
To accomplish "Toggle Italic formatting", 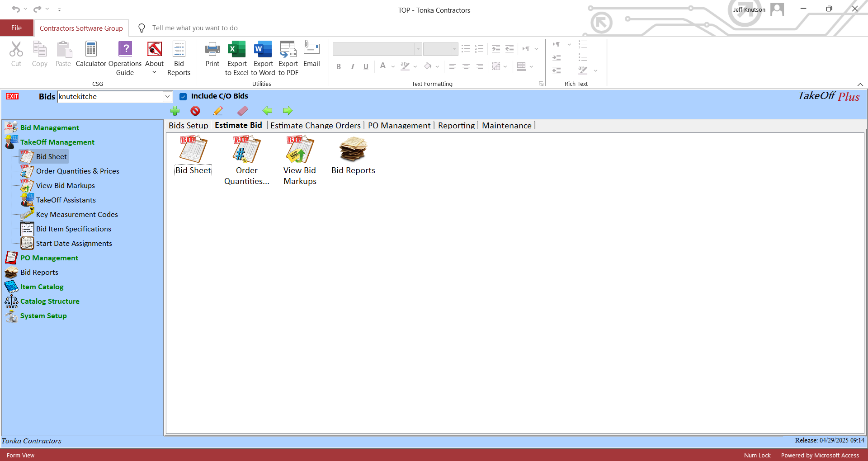I will [x=352, y=66].
